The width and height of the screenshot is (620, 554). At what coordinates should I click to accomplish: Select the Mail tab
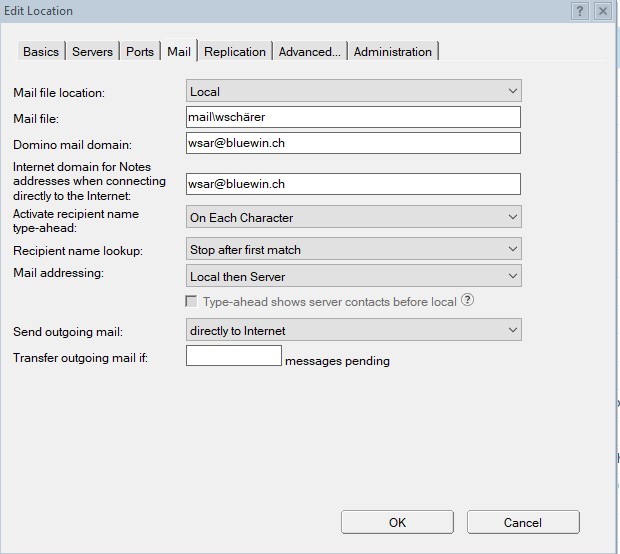(x=179, y=52)
